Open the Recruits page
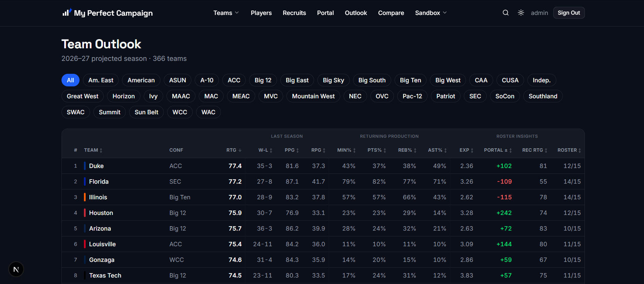This screenshot has height=284, width=644. click(294, 13)
